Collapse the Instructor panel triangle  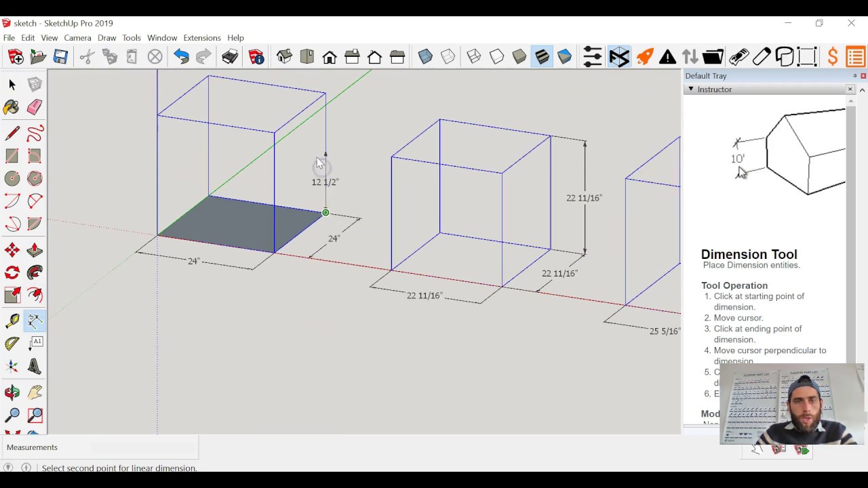691,89
